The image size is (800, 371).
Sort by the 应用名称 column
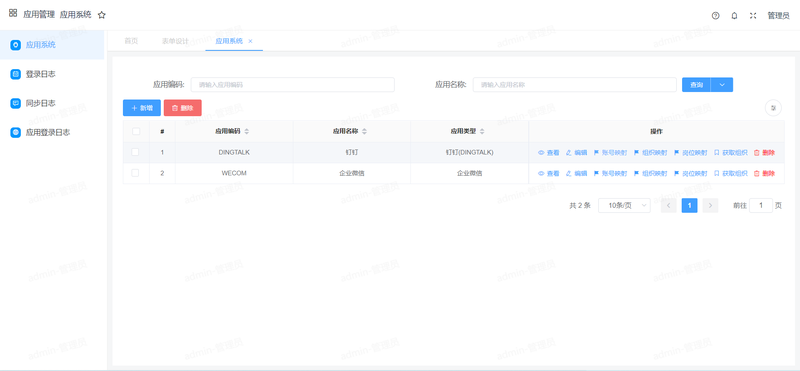364,132
